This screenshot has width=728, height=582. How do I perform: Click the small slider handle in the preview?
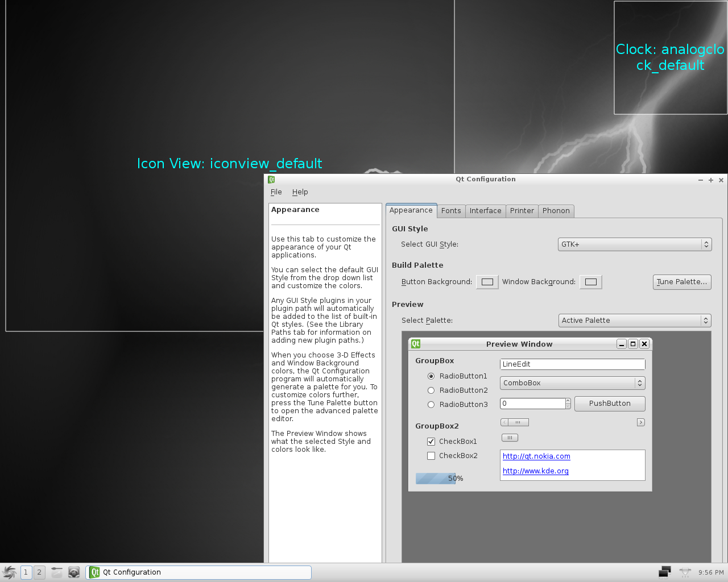tap(510, 438)
